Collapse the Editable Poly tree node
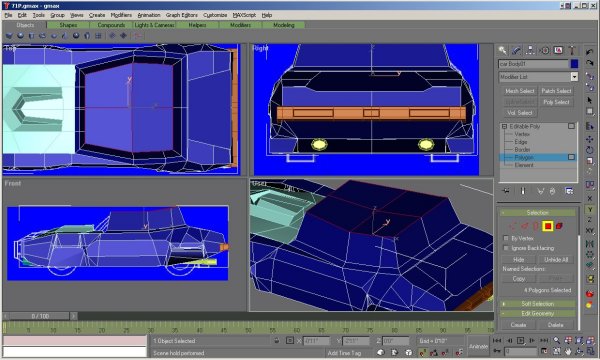This screenshot has width=600, height=360. (504, 126)
